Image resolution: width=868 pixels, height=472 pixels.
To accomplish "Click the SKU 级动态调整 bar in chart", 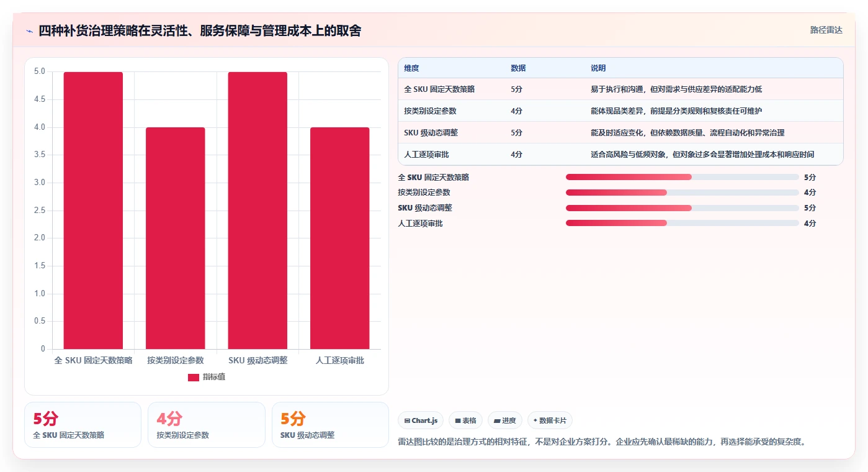I will (x=257, y=211).
